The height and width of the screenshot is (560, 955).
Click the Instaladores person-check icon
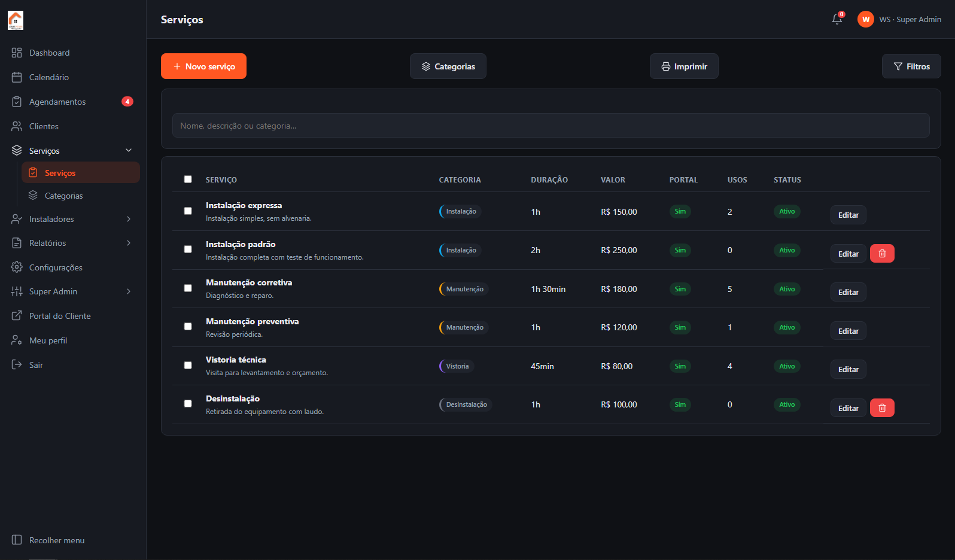coord(17,219)
